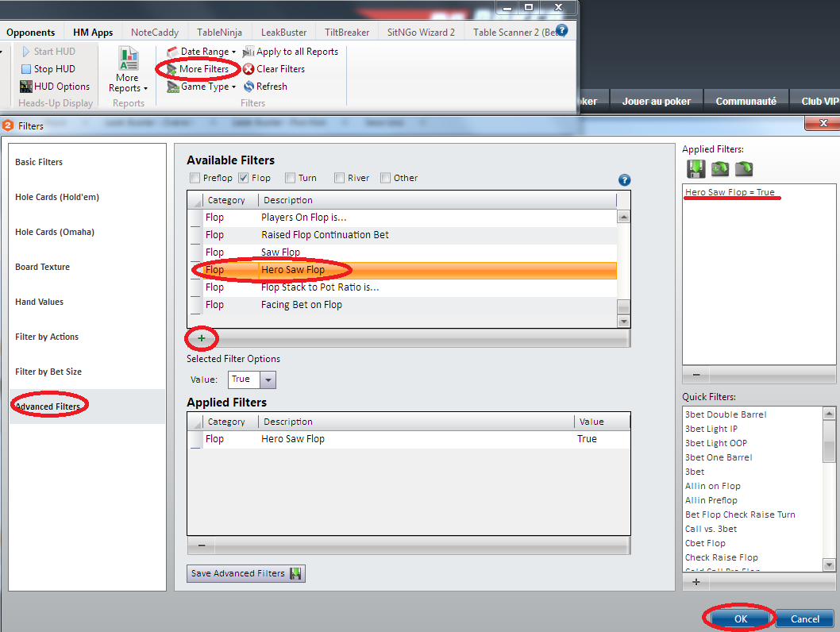Viewport: 840px width, 632px height.
Task: Open the More Reports menu
Action: [x=128, y=70]
